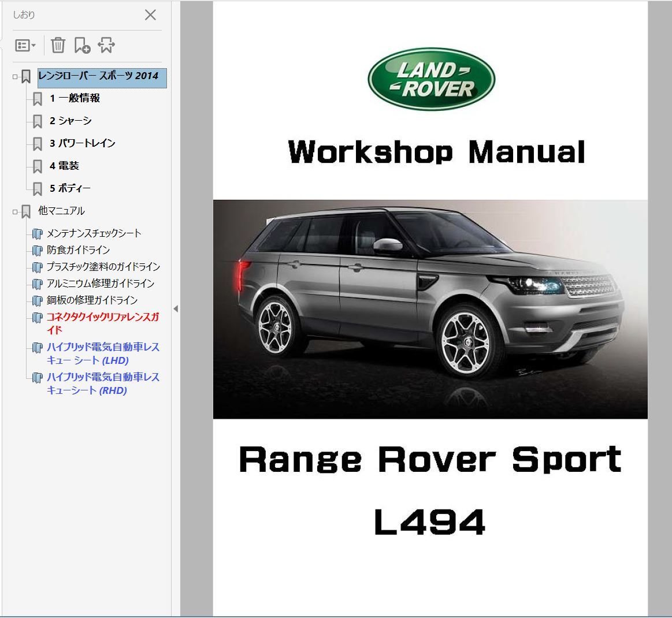Viewport: 672px width, 618px height.
Task: Open bookmark 4 電装
Action: (64, 166)
